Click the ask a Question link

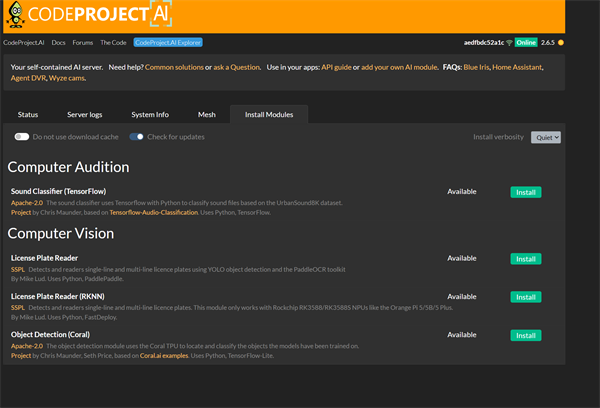[236, 67]
